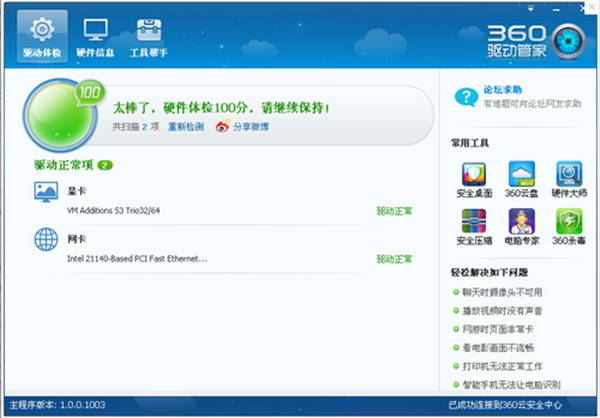Open the title bar dropdown menu arrow
Image resolution: width=600 pixels, height=418 pixels.
click(530, 8)
